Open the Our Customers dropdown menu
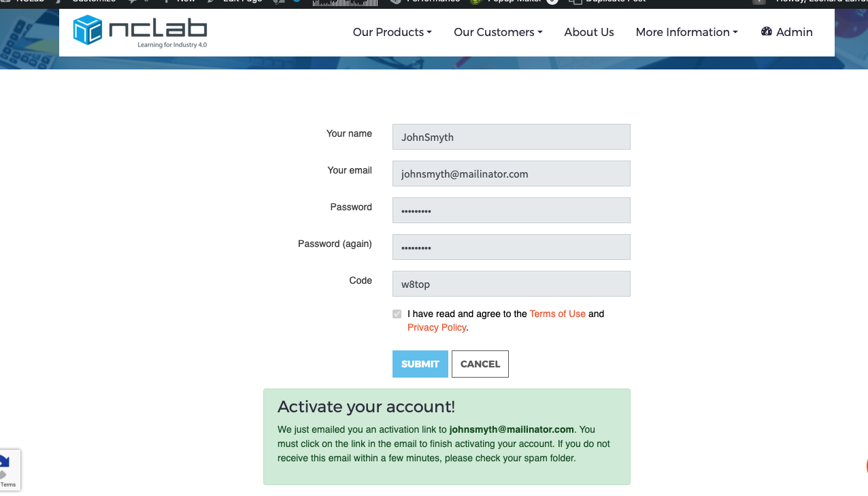This screenshot has height=496, width=868. pyautogui.click(x=498, y=32)
